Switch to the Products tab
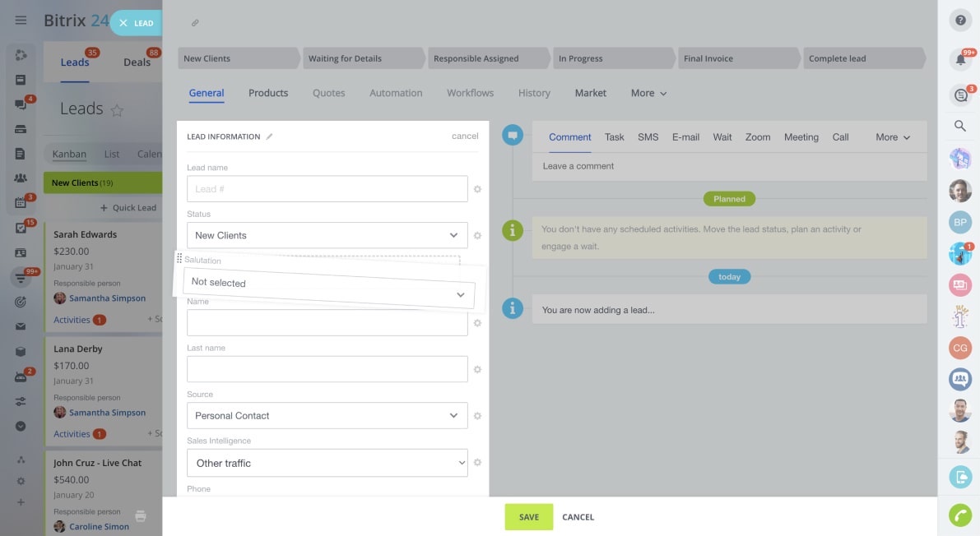Image resolution: width=980 pixels, height=536 pixels. pyautogui.click(x=268, y=93)
